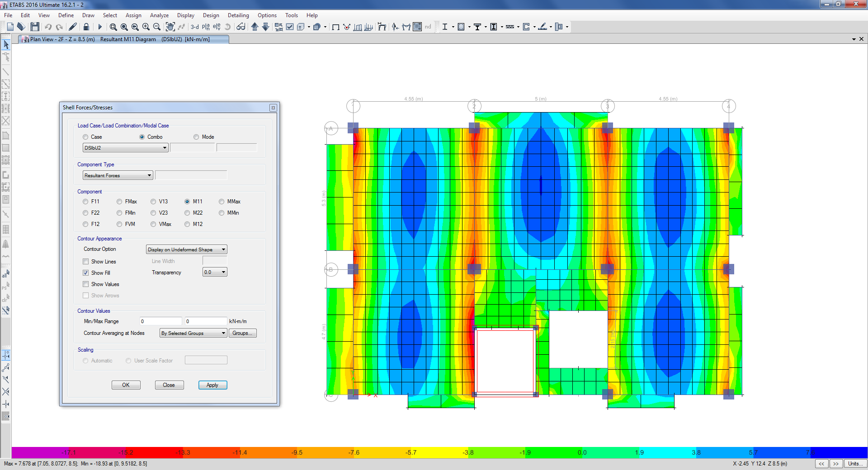Image resolution: width=868 pixels, height=470 pixels.
Task: Click the minimum range input field
Action: click(x=160, y=321)
